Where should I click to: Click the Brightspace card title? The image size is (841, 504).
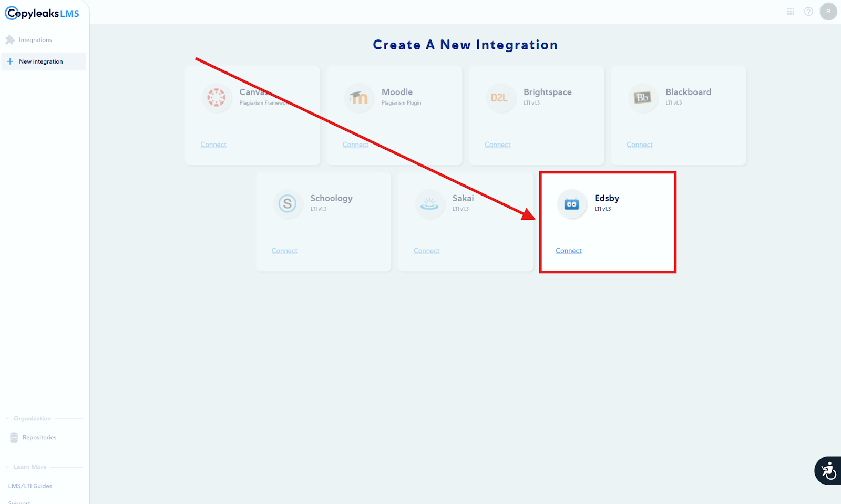(x=548, y=92)
